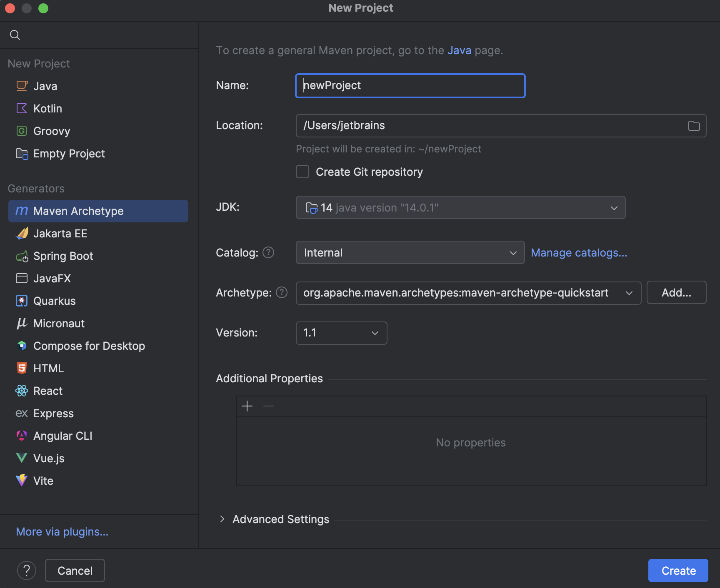Add a row to Additional Properties
This screenshot has width=720, height=588.
(x=247, y=406)
